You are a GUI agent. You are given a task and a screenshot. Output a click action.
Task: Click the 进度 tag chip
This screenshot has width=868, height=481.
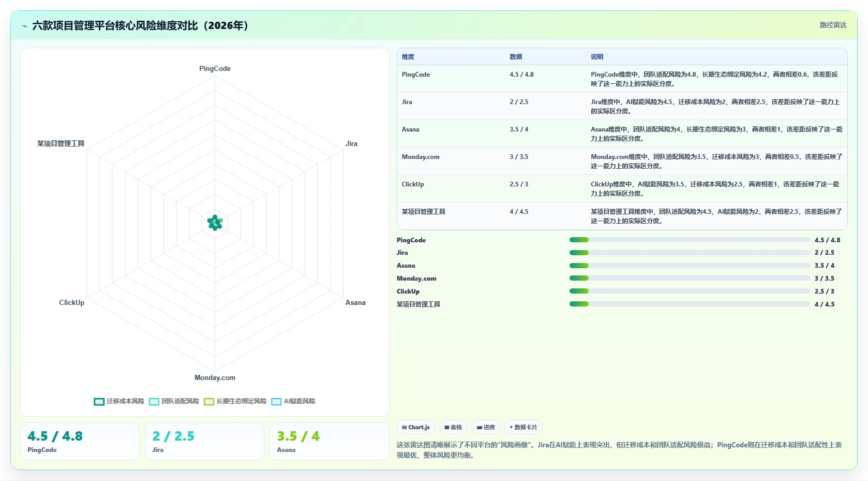click(x=486, y=427)
